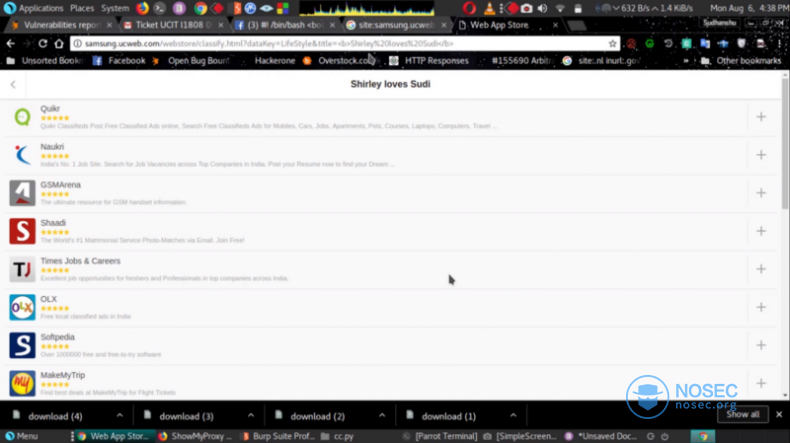Expand options for download (3)
Screen dimensions: 790x443
(251, 416)
